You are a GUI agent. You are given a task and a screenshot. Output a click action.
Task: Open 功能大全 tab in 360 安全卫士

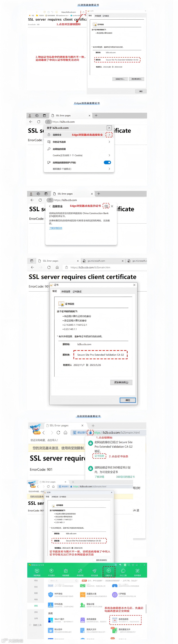109,572
